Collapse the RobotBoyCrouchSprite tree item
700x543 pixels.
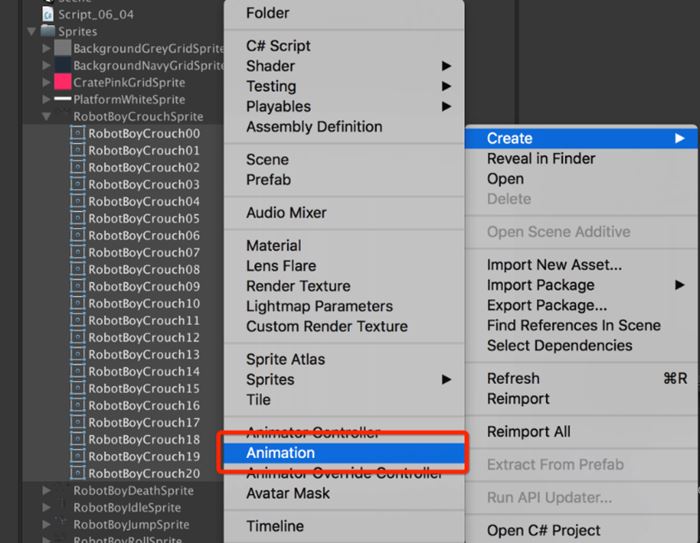coord(47,117)
